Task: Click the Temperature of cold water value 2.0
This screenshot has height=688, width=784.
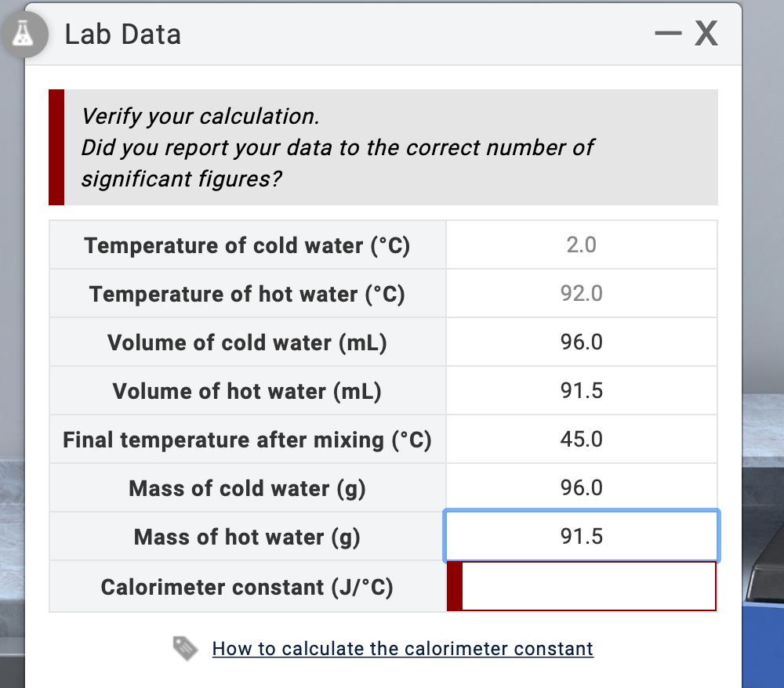Action: coord(582,244)
